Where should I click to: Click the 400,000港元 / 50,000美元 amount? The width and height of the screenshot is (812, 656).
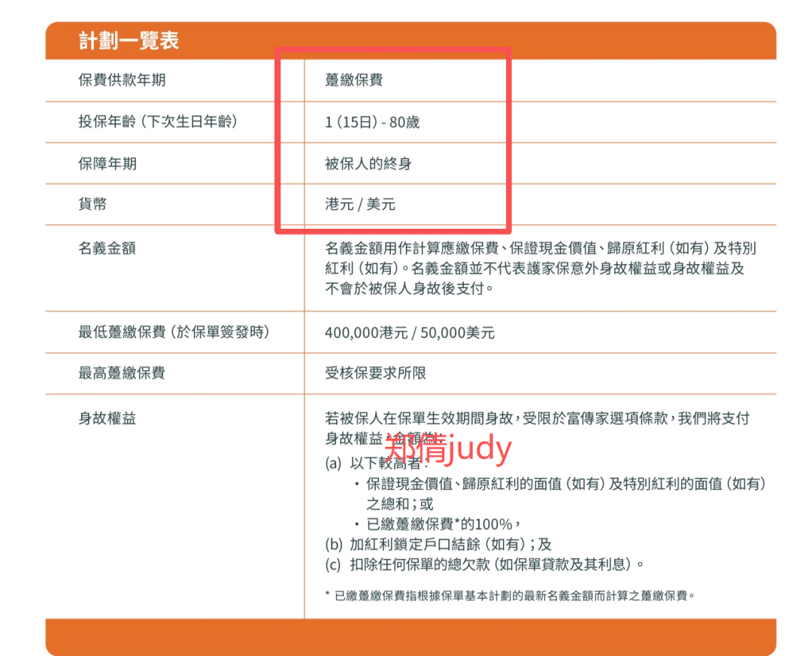point(410,333)
